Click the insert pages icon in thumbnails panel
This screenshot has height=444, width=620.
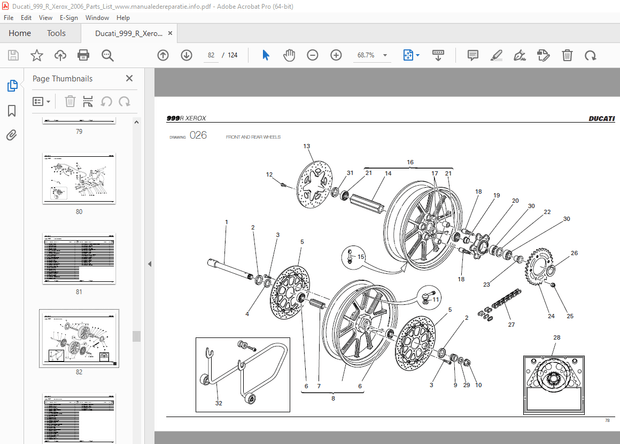coord(88,102)
